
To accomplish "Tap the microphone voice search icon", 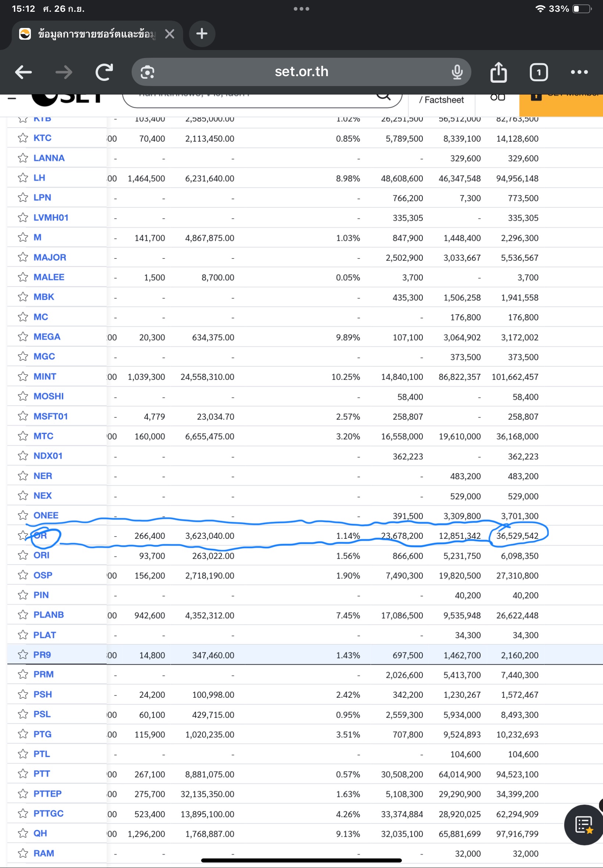I will [457, 72].
